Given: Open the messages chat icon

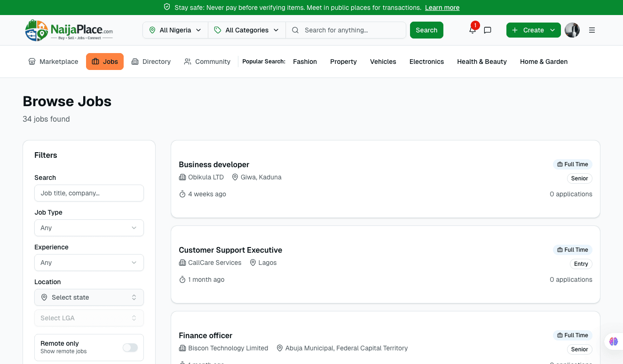Looking at the screenshot, I should tap(488, 30).
